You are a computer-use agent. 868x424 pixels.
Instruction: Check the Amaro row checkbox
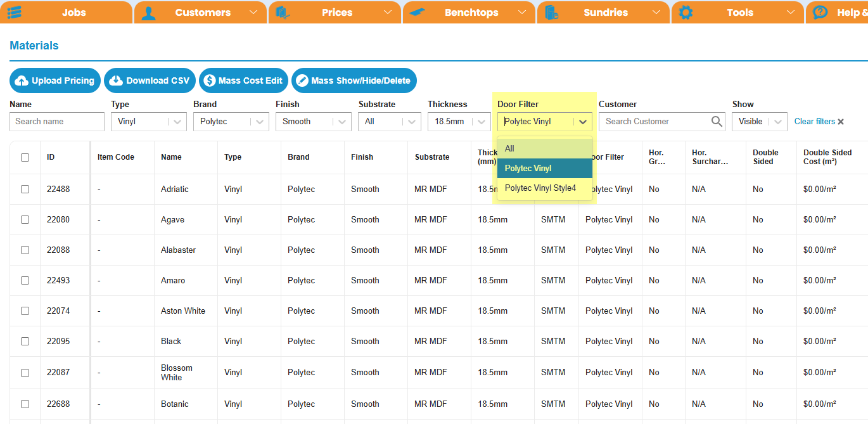tap(25, 280)
